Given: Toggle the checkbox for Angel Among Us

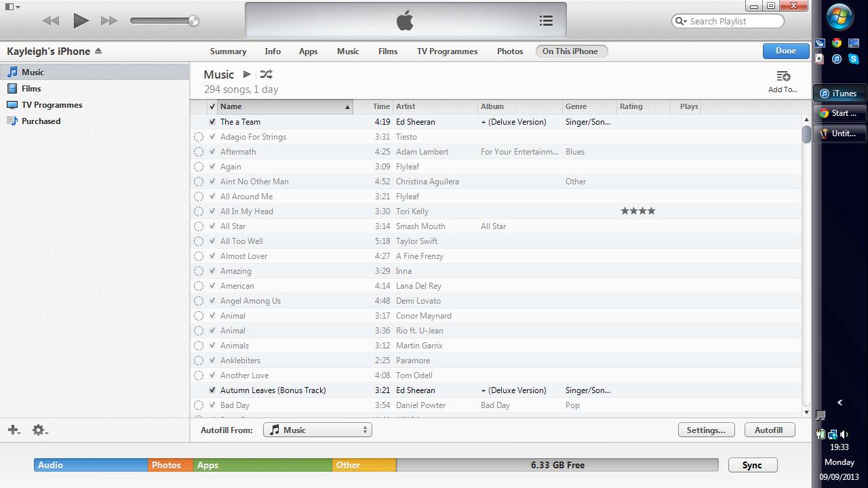Looking at the screenshot, I should pyautogui.click(x=212, y=301).
